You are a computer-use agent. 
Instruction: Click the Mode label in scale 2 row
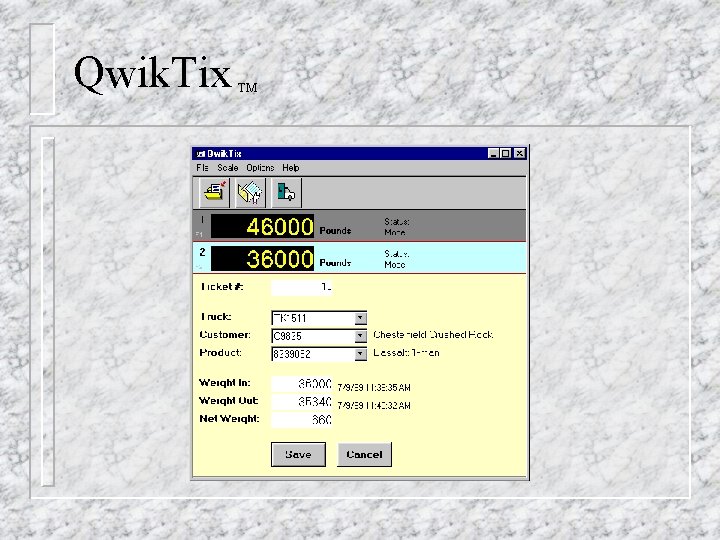coord(394,264)
